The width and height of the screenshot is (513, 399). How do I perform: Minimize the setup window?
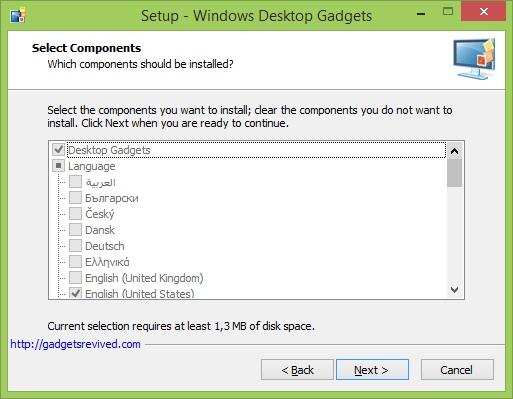(x=421, y=14)
